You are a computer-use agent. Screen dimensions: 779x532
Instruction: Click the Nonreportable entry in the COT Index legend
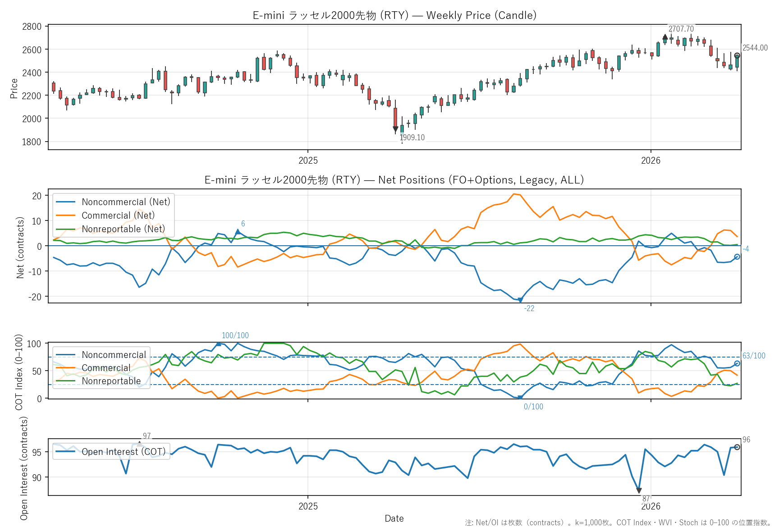[x=111, y=381]
